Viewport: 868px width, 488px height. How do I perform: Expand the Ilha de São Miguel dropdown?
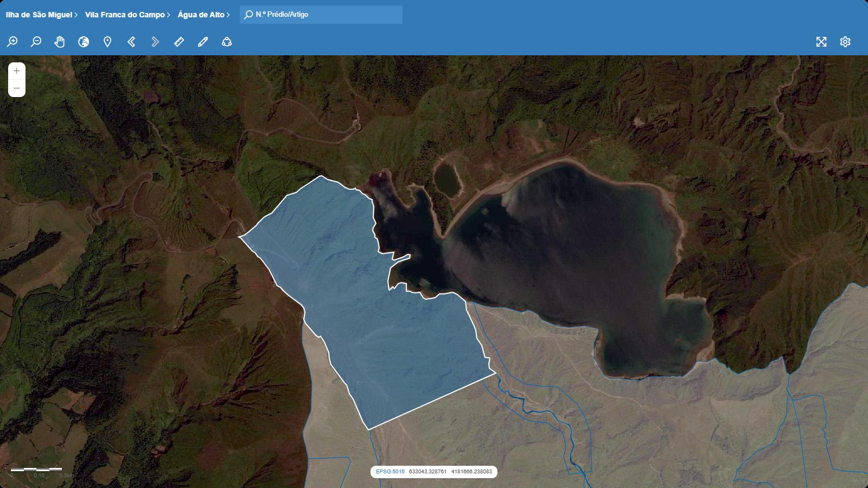[41, 15]
